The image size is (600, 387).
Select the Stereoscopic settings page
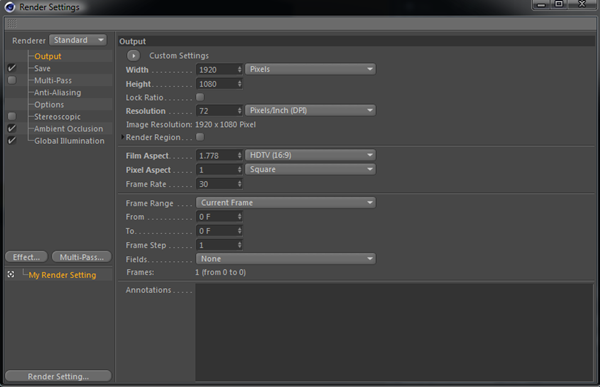pos(57,117)
